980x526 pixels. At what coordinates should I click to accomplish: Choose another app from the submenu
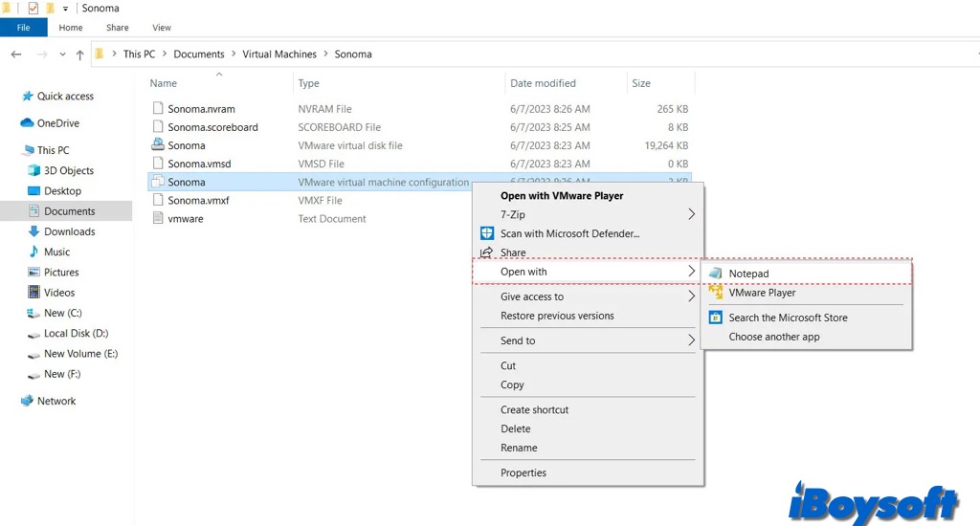tap(773, 337)
